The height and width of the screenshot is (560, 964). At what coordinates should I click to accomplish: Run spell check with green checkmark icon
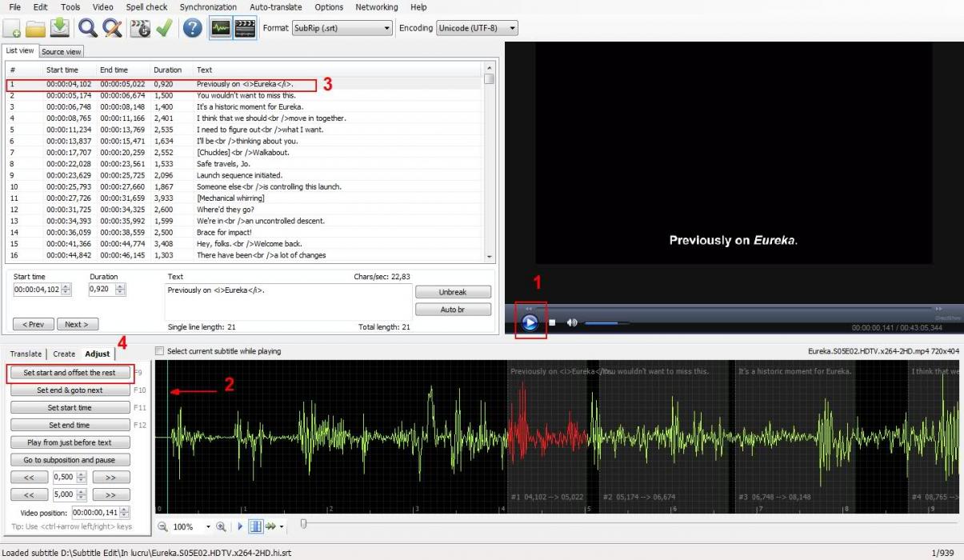click(164, 28)
